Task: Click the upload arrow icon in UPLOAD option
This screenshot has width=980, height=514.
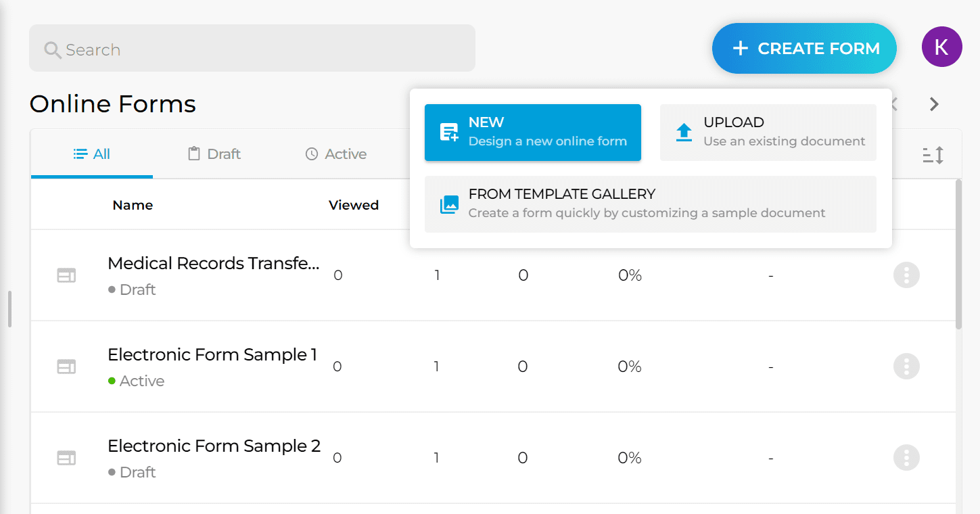Action: (x=683, y=132)
